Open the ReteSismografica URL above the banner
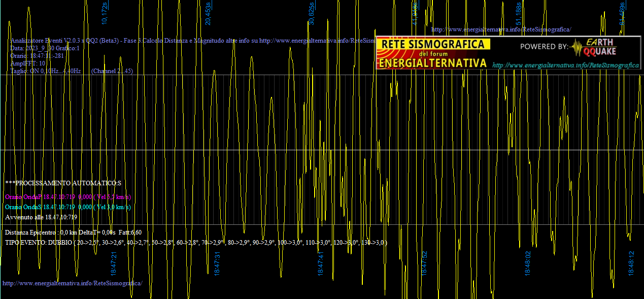This screenshot has width=644, height=299. pos(501,29)
